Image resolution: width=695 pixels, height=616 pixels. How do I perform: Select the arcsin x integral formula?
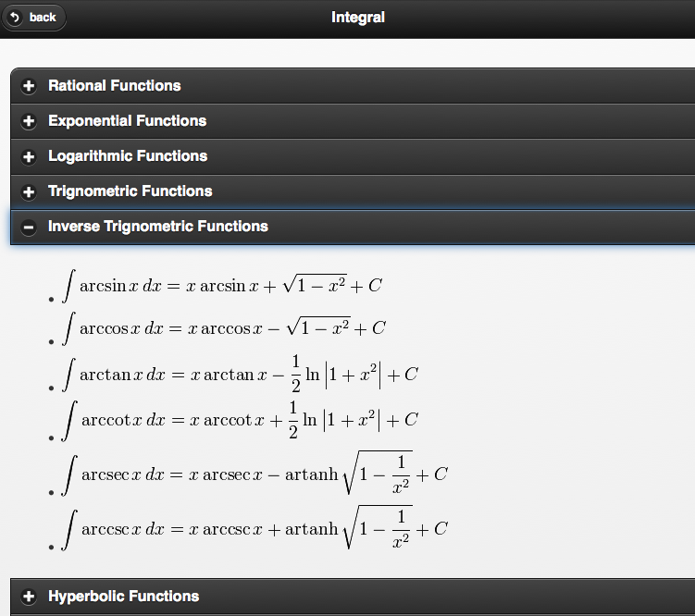222,285
